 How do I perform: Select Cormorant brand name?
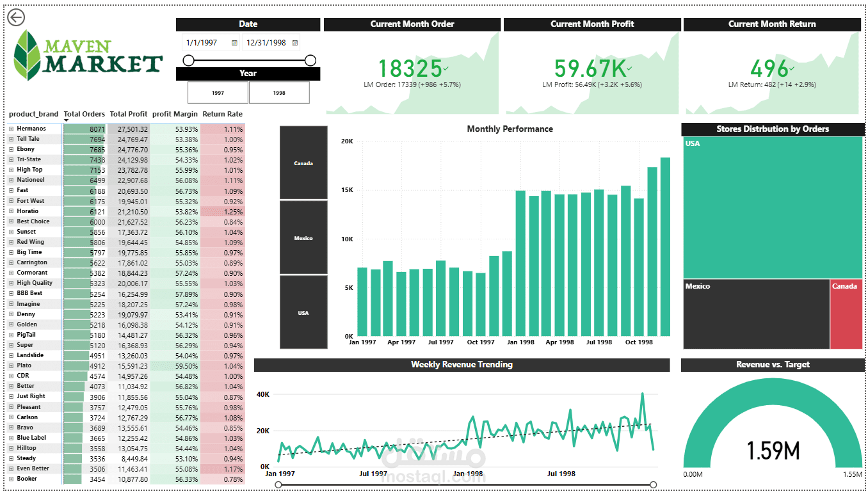32,273
